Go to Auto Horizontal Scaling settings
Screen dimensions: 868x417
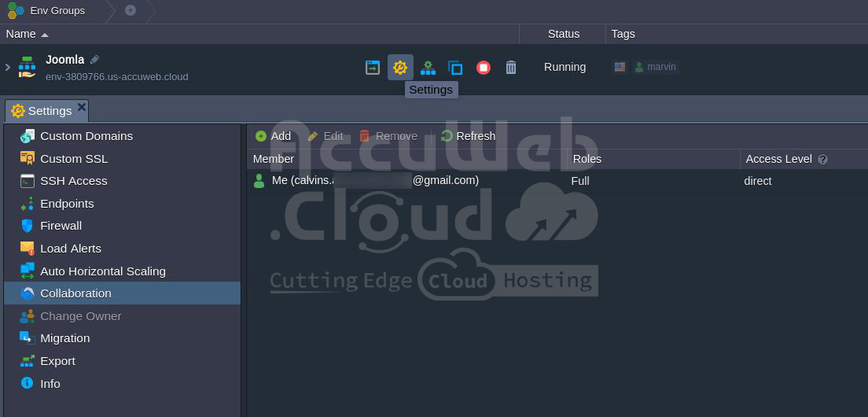tap(102, 271)
